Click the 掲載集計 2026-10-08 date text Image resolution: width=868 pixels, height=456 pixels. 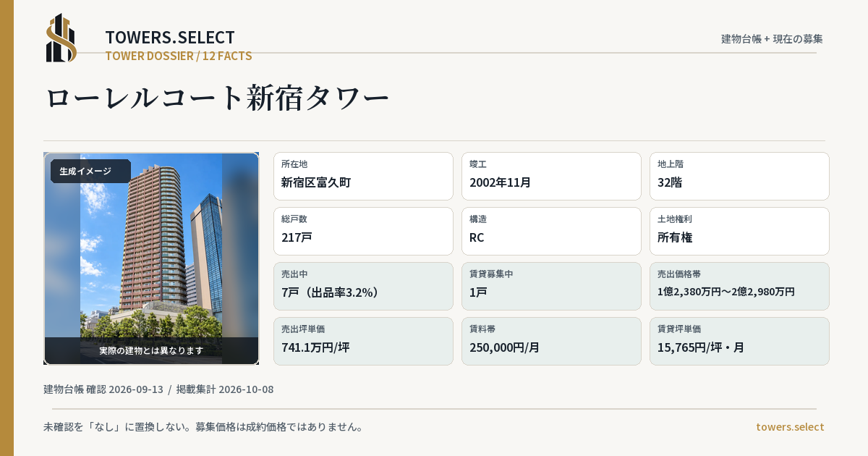225,389
